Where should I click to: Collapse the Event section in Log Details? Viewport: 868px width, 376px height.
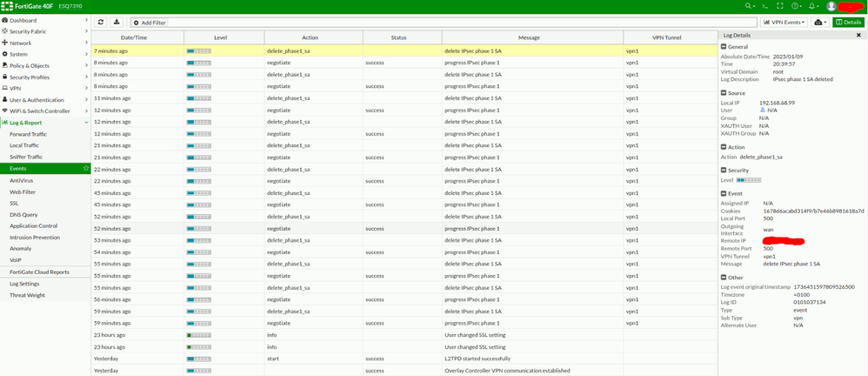point(724,193)
